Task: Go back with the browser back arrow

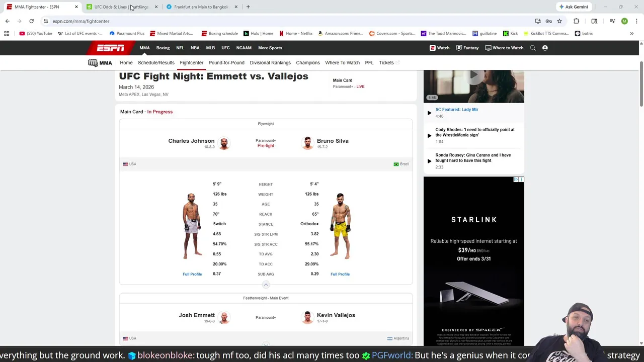Action: (7, 21)
